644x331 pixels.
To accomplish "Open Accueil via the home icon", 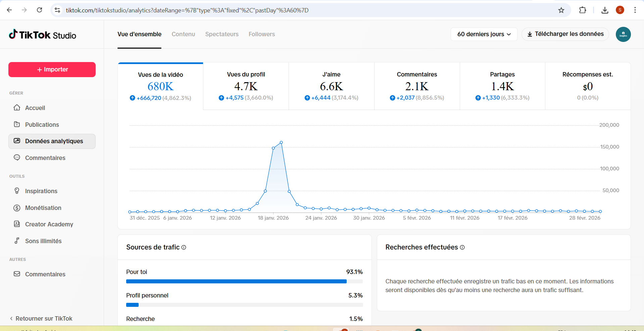I will click(17, 108).
